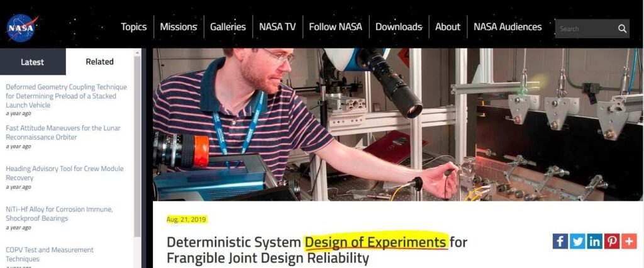Open the Missions menu
Viewport: 644px width, 268px height.
coord(179,27)
